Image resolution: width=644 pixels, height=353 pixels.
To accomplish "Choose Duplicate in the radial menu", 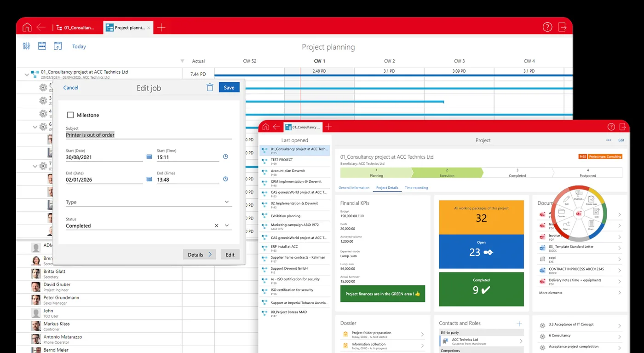I will tap(579, 195).
